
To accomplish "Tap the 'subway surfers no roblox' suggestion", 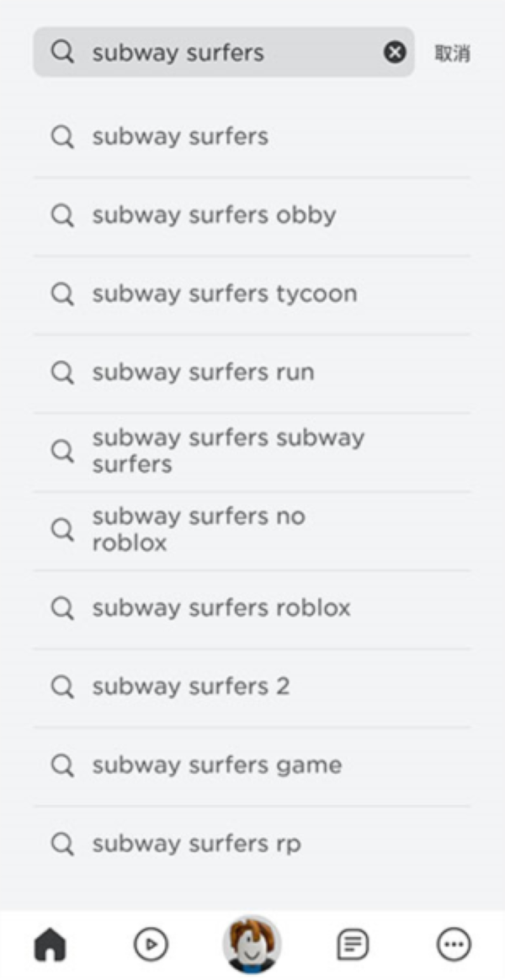I will tap(199, 529).
